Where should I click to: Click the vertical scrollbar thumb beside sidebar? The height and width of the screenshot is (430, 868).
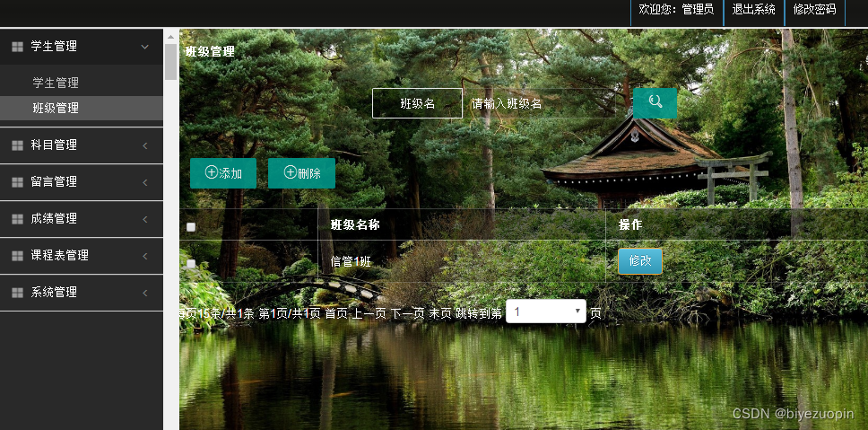[x=170, y=62]
